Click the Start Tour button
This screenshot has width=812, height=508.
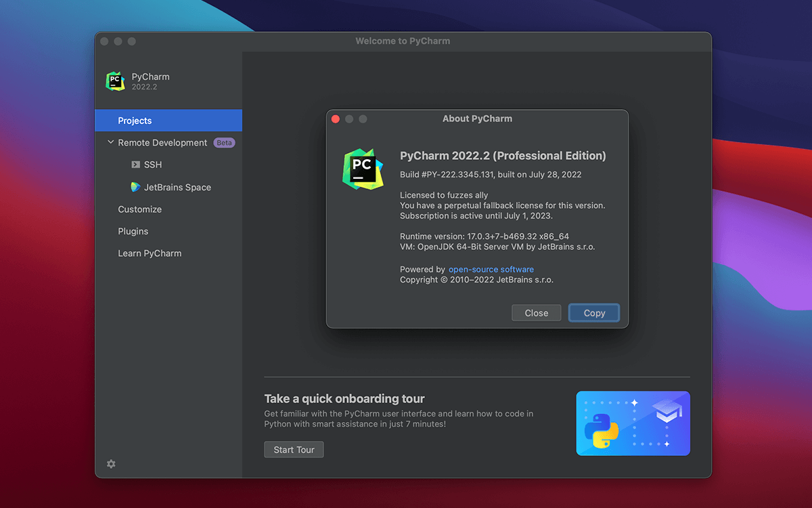coord(294,450)
